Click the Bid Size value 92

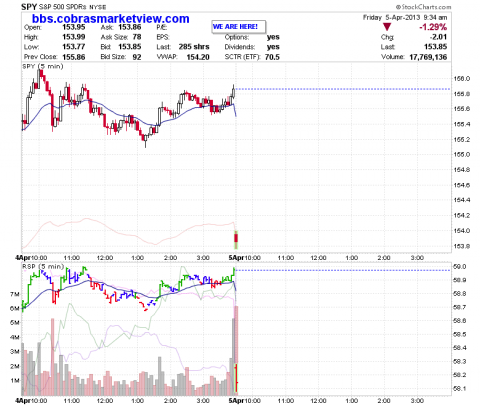coord(137,57)
